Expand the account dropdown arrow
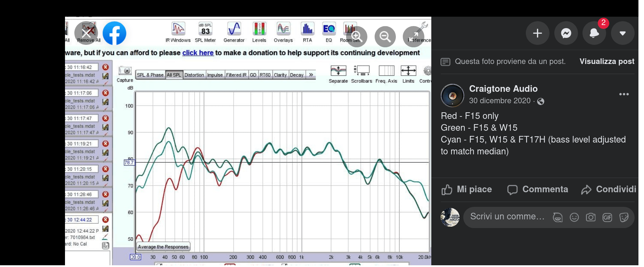The height and width of the screenshot is (267, 644). pyautogui.click(x=622, y=33)
